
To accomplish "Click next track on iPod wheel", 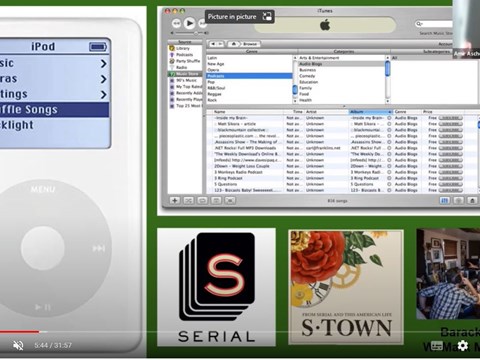I will [99, 248].
